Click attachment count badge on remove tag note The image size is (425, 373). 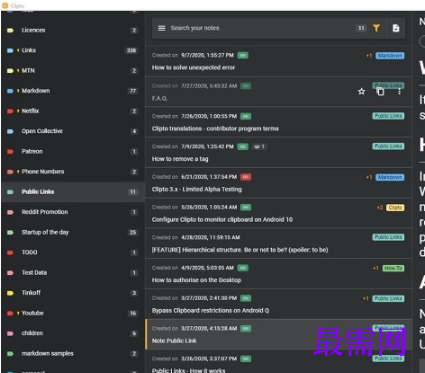[259, 147]
